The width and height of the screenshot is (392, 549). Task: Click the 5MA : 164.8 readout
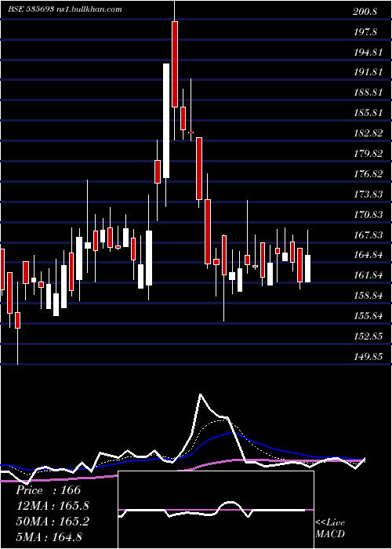point(49,536)
